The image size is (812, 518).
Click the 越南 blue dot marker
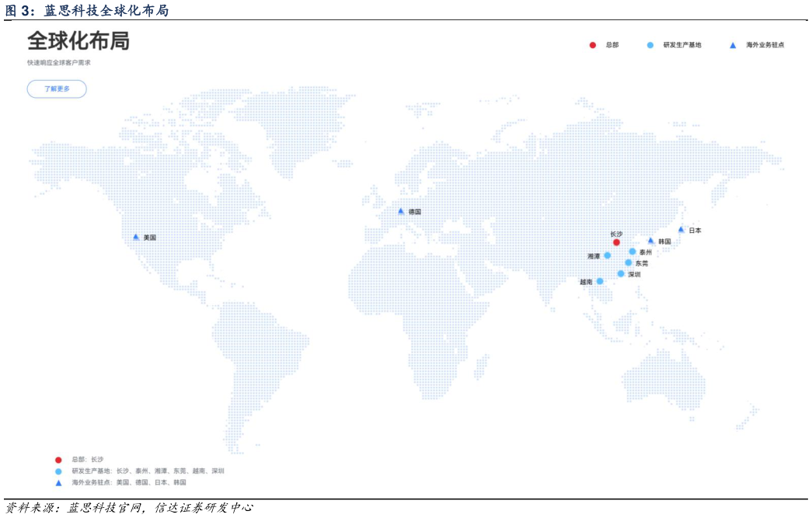pyautogui.click(x=600, y=281)
